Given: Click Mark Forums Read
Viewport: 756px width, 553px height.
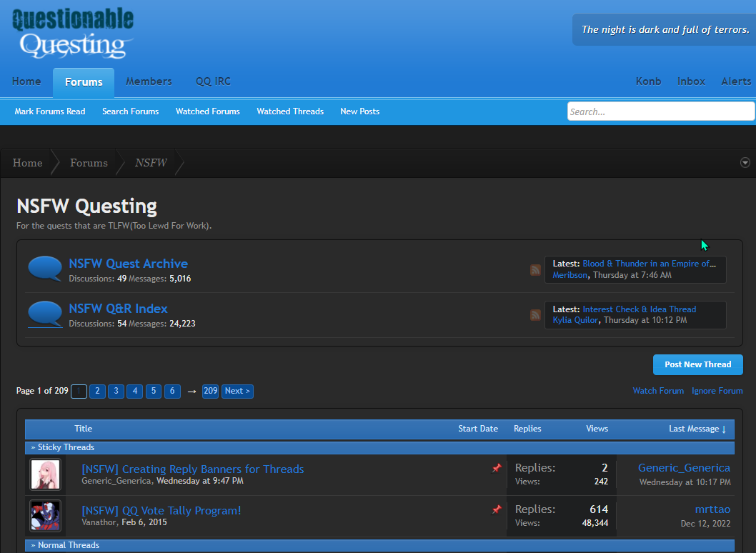Looking at the screenshot, I should click(50, 111).
